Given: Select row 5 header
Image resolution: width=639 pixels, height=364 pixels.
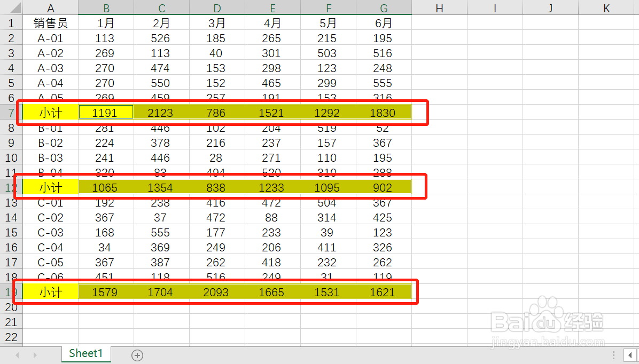Looking at the screenshot, I should point(11,83).
